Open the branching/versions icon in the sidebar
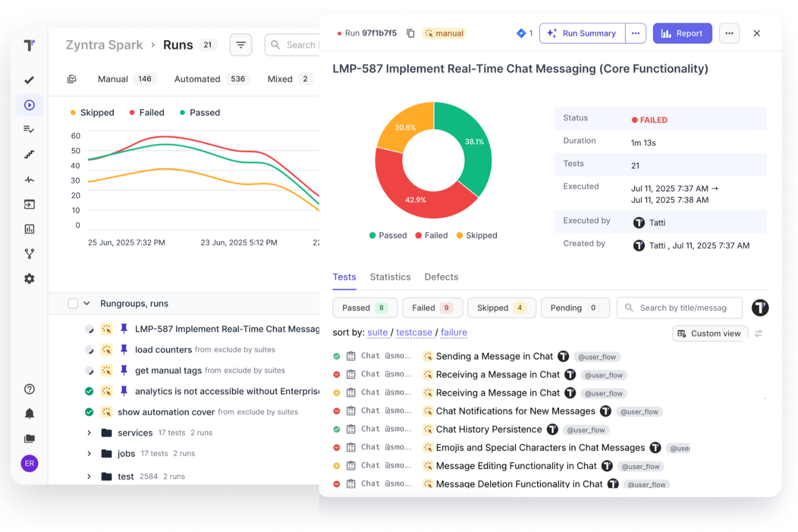The width and height of the screenshot is (798, 532). pyautogui.click(x=29, y=253)
